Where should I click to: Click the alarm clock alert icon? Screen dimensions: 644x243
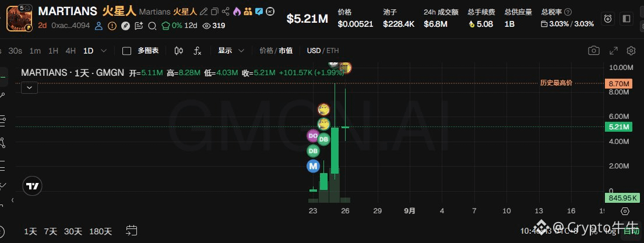608,19
